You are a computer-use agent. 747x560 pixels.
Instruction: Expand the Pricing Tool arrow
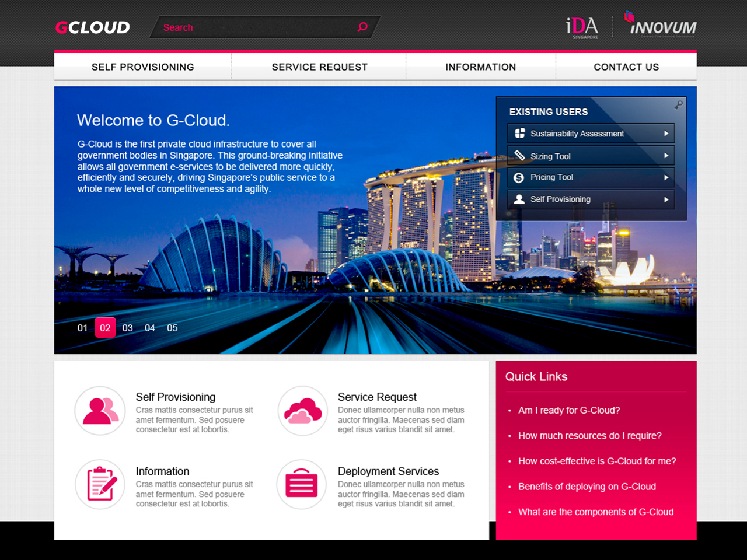coord(666,177)
